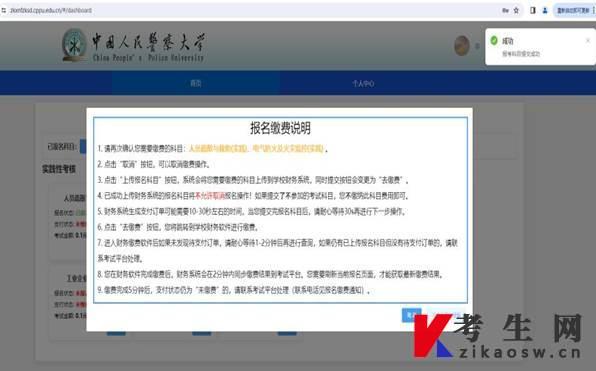Screen dimensions: 596x371
Task: Expand the dropdown arrow beside avatar
Action: (x=477, y=46)
